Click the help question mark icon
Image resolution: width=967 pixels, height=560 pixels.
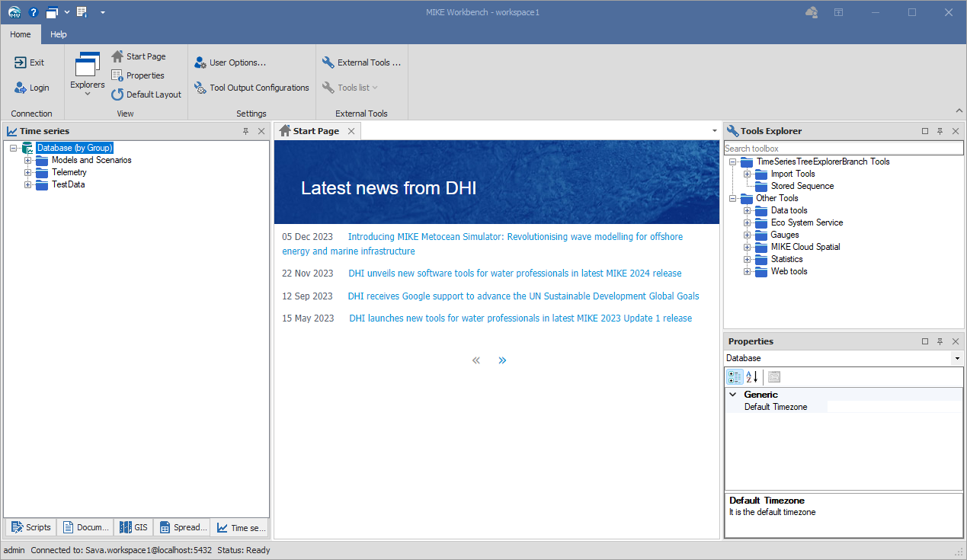(33, 12)
